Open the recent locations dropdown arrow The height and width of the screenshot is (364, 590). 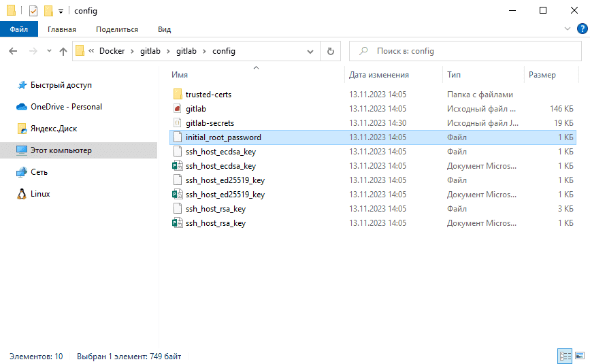coord(49,51)
